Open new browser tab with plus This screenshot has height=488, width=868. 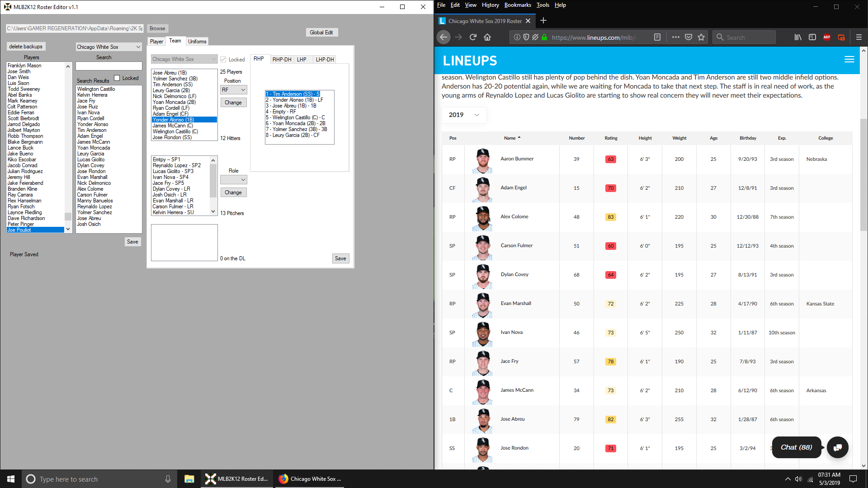point(543,21)
